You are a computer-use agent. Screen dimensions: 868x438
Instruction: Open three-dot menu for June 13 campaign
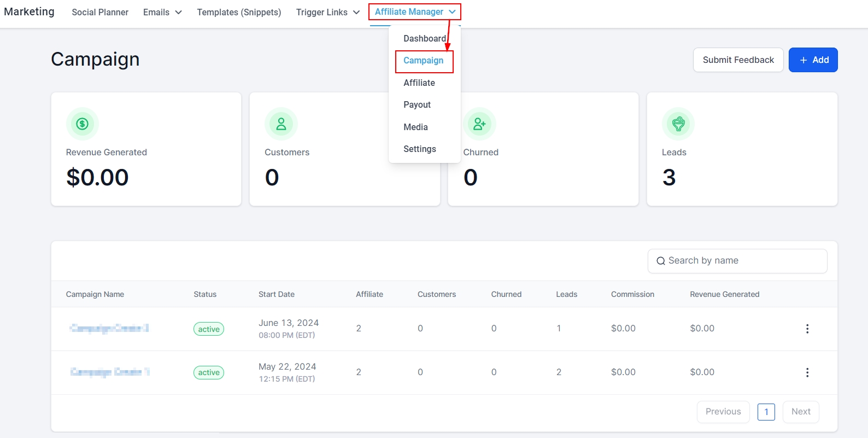[807, 329]
